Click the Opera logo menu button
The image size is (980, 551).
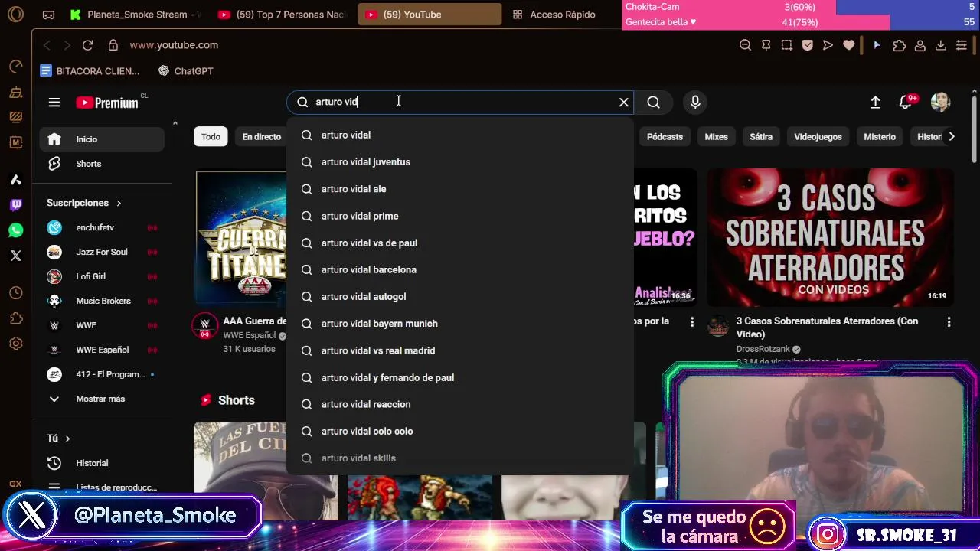[x=15, y=15]
